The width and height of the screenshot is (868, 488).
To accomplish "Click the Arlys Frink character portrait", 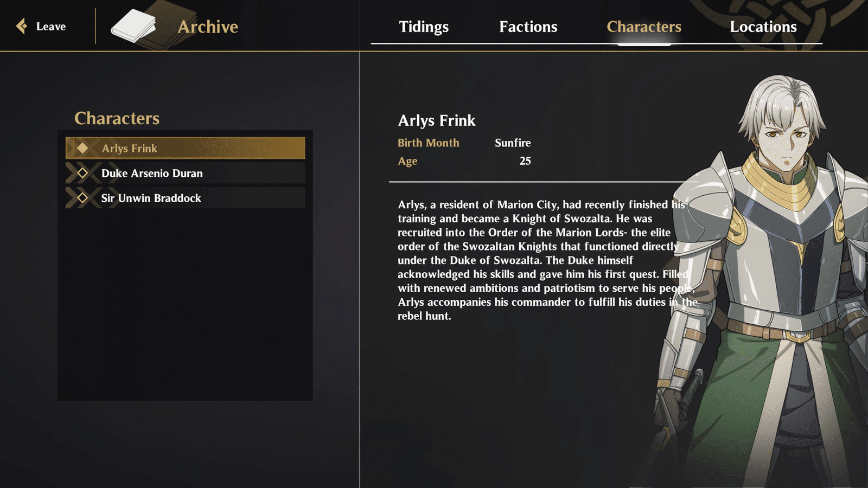I will coord(770,282).
